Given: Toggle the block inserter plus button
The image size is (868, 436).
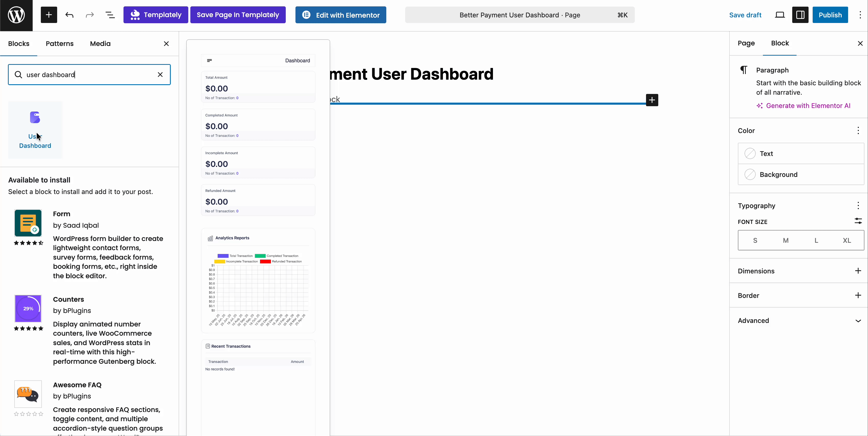Looking at the screenshot, I should (x=49, y=15).
